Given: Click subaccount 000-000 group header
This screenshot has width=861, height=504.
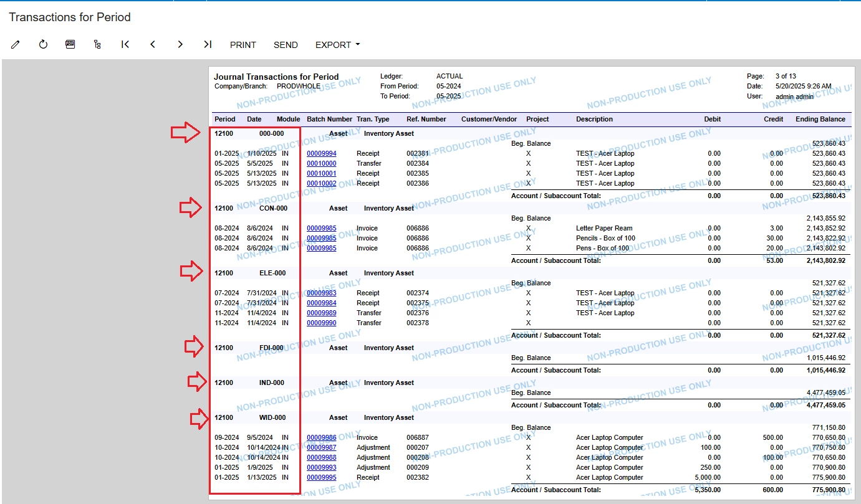Looking at the screenshot, I should tap(272, 133).
